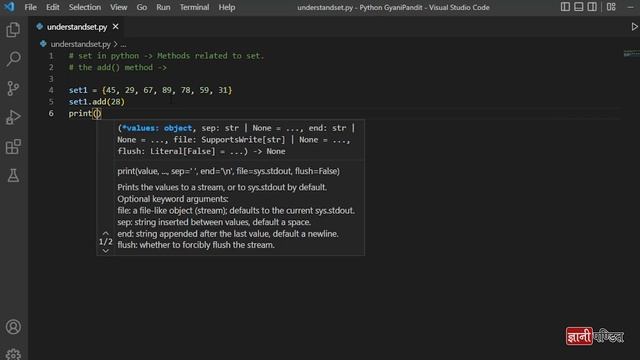Open the View menu

118,7
